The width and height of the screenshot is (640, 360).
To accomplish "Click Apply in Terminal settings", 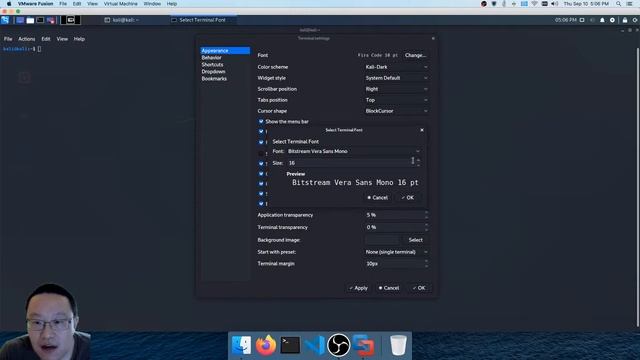I will [358, 288].
